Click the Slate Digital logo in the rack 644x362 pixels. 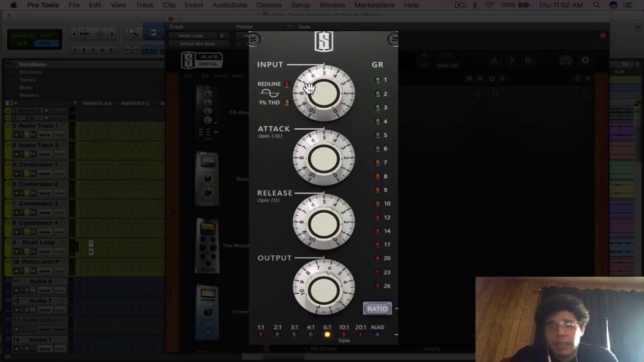point(201,60)
